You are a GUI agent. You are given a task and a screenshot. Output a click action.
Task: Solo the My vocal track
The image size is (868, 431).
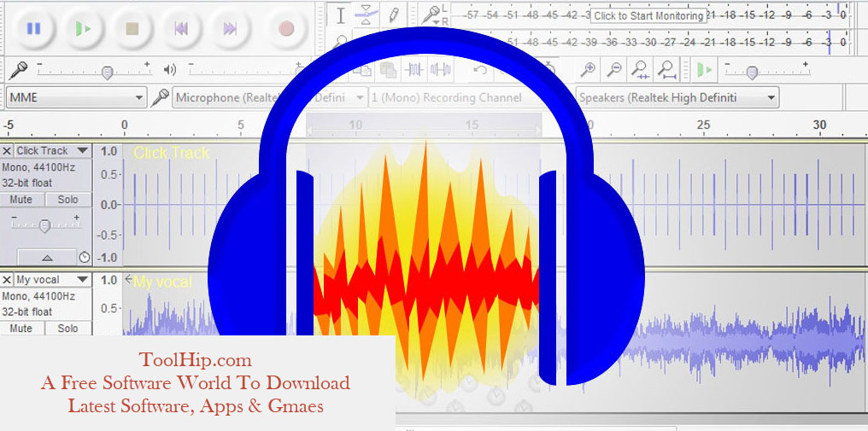[x=67, y=329]
